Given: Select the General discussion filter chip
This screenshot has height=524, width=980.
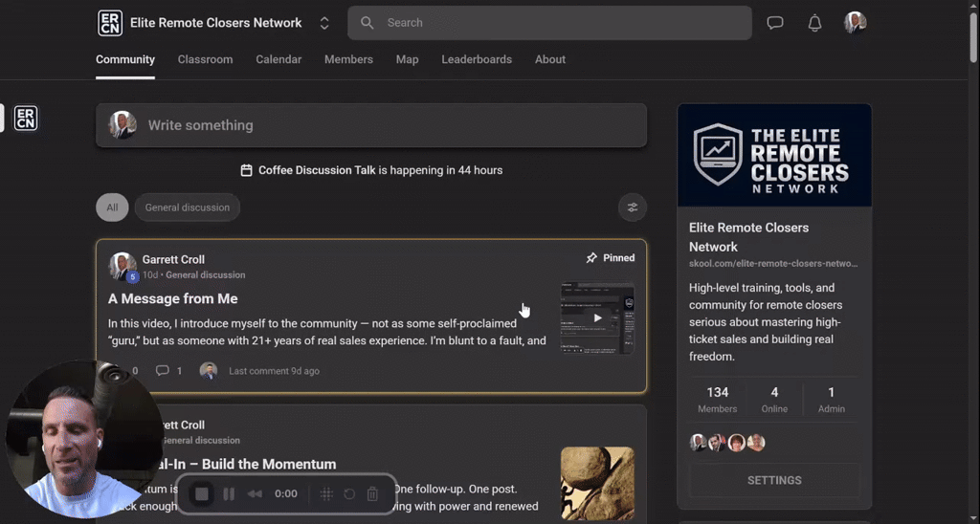Looking at the screenshot, I should [187, 207].
